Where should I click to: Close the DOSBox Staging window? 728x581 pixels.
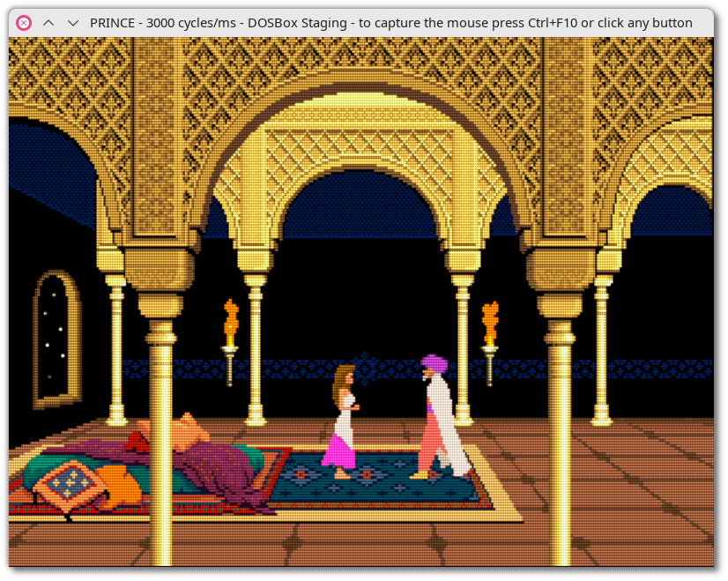point(24,23)
